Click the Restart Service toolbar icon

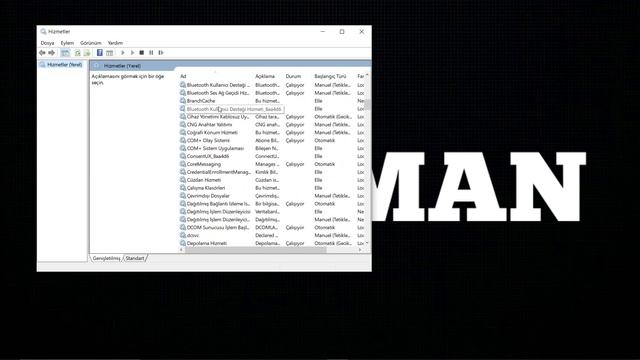161,53
